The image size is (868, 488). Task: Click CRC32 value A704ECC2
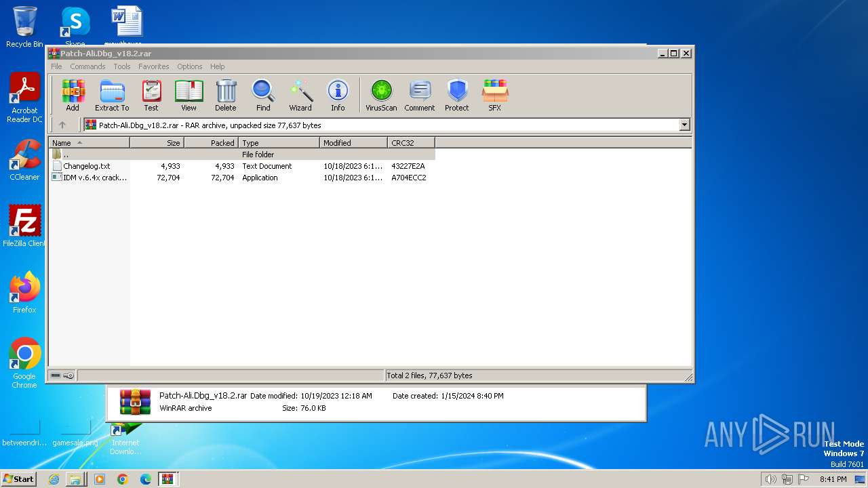point(409,178)
